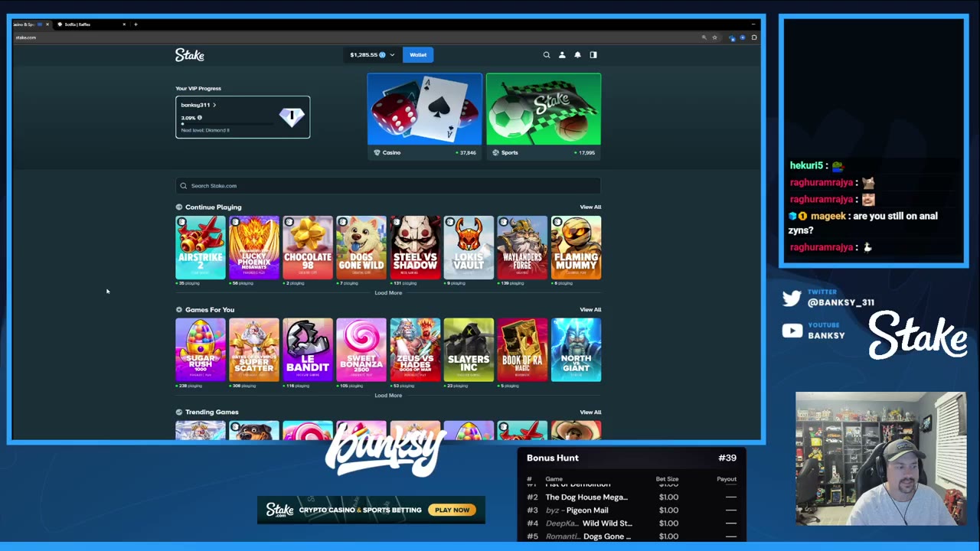View all Trending Games
The height and width of the screenshot is (551, 980).
(590, 412)
